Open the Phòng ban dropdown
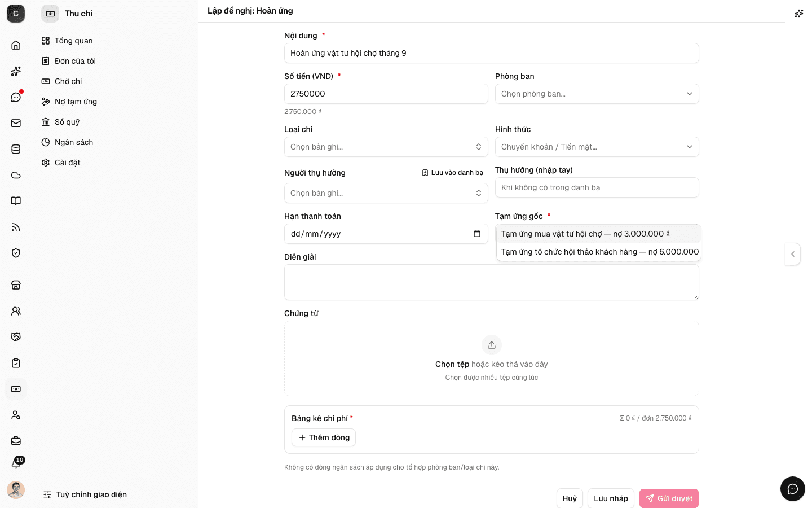The image size is (812, 508). pos(597,94)
